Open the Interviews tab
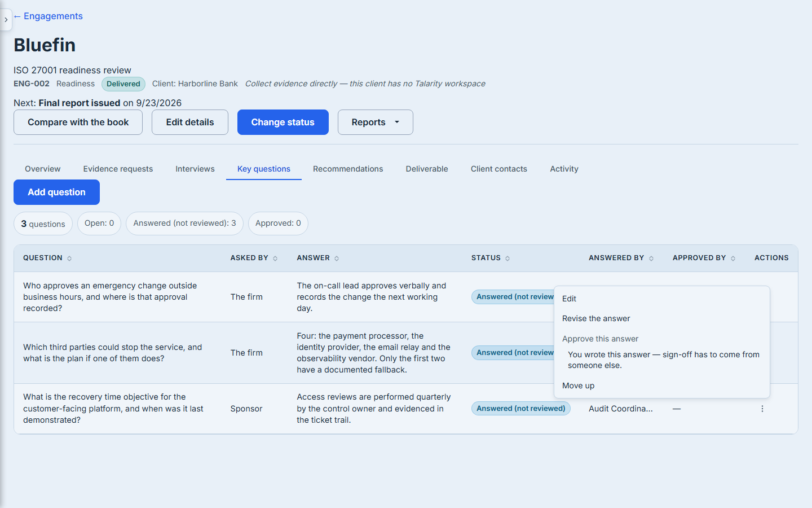Image resolution: width=812 pixels, height=508 pixels. 195,169
